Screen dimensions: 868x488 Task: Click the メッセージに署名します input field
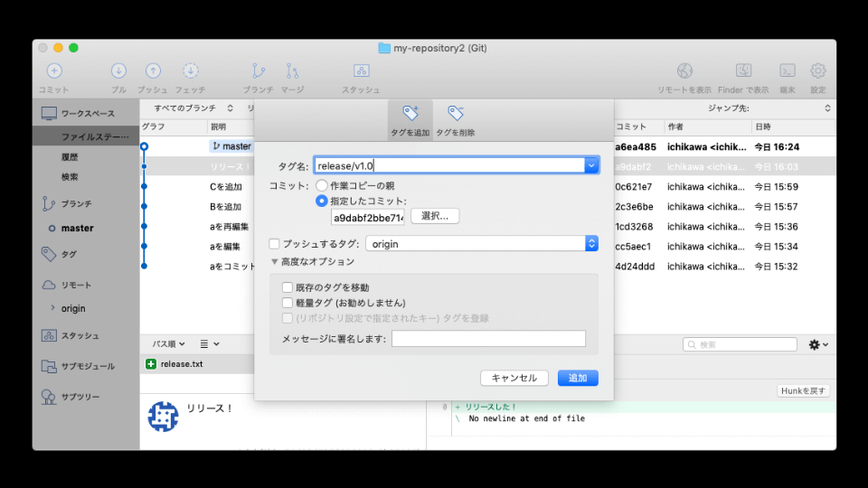[488, 339]
